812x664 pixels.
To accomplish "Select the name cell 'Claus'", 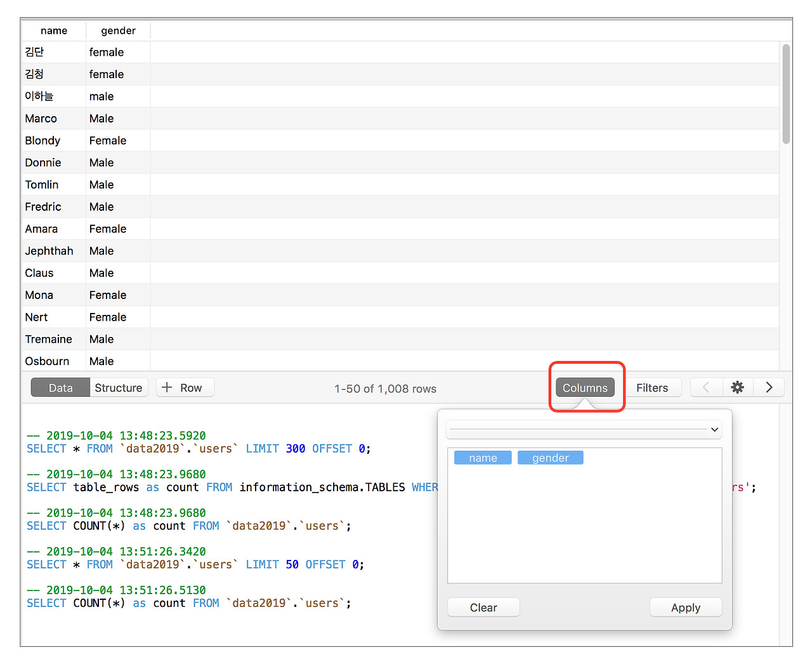I will click(x=54, y=273).
